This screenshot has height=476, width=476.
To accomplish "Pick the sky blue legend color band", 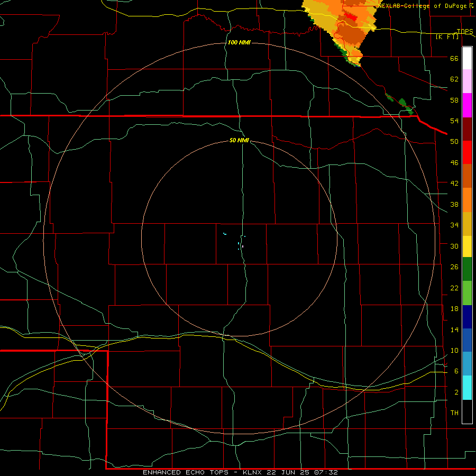I will [x=467, y=363].
